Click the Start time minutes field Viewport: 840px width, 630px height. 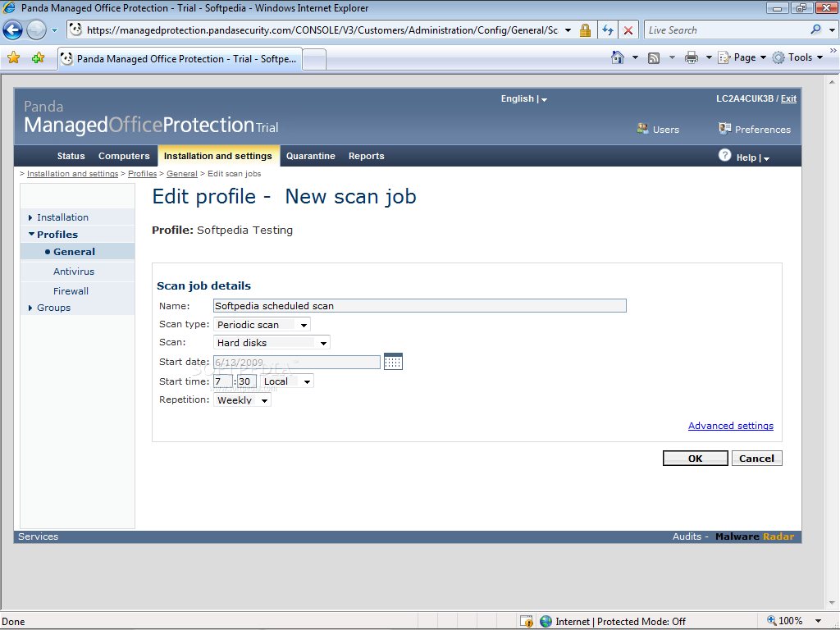246,381
